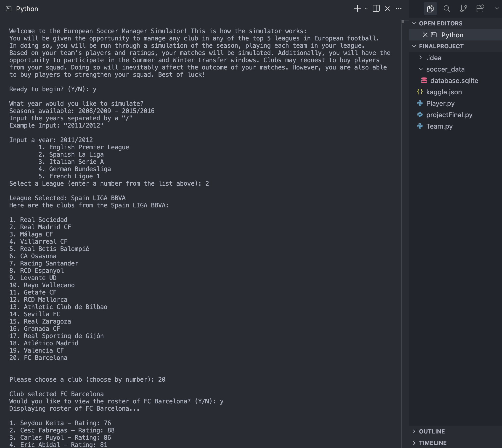The width and height of the screenshot is (502, 448).
Task: Click '2. Cesc Fabregas - Rating: 88' line
Action: (x=62, y=430)
